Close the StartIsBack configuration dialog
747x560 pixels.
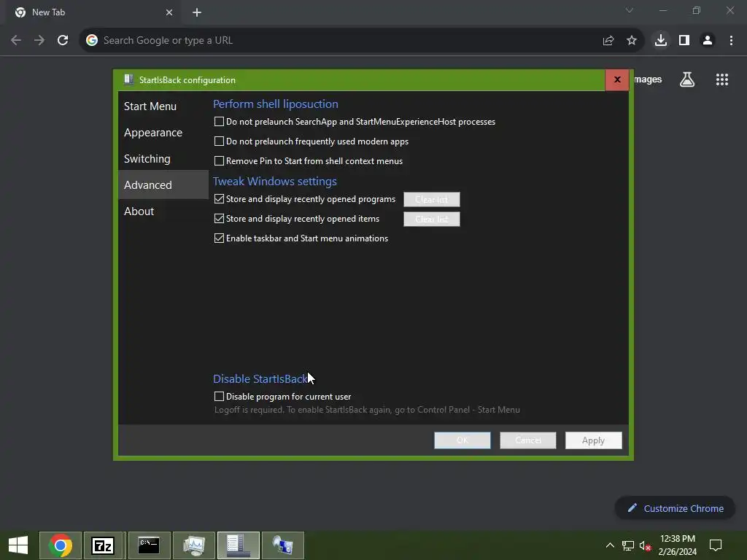pos(617,80)
